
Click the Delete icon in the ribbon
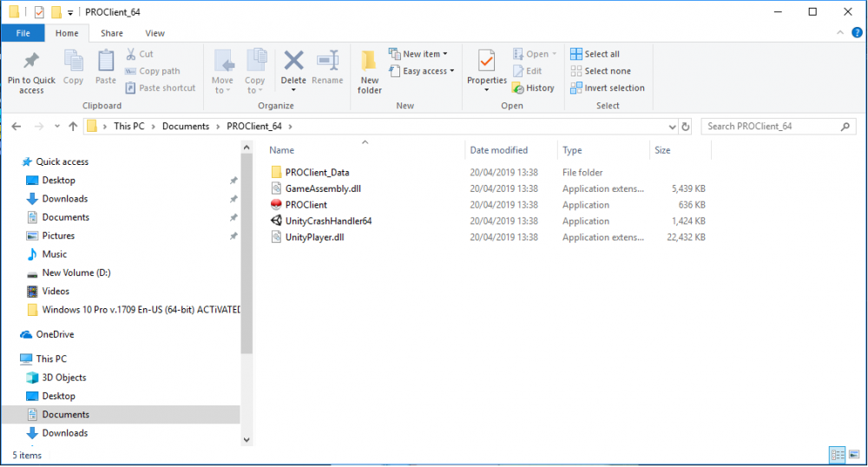coord(293,61)
